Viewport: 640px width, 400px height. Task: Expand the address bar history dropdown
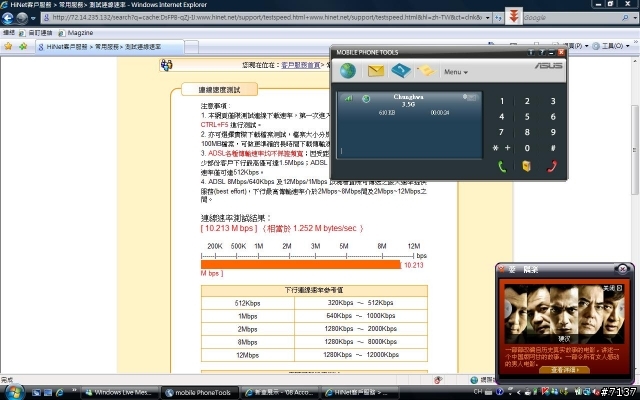tap(487, 18)
